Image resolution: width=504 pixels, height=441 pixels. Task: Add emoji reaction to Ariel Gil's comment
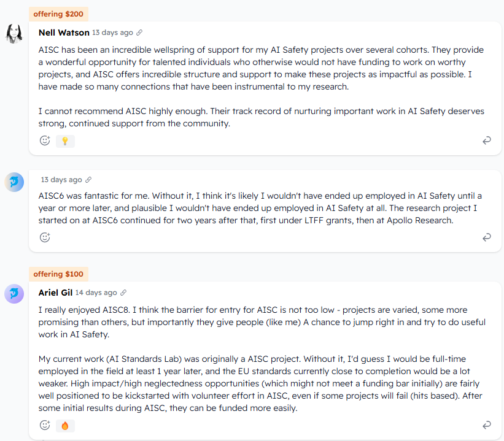pos(45,425)
